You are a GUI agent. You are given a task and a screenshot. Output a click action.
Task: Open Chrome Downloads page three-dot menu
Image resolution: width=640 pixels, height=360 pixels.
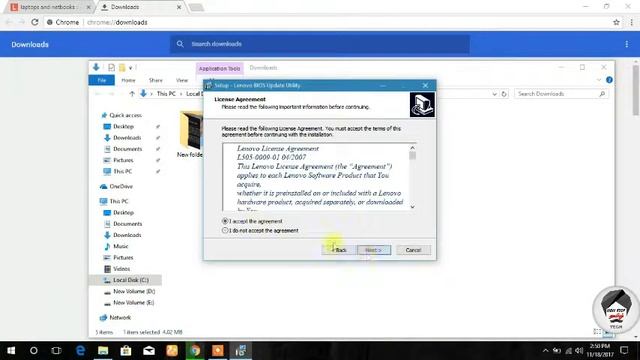pos(627,44)
